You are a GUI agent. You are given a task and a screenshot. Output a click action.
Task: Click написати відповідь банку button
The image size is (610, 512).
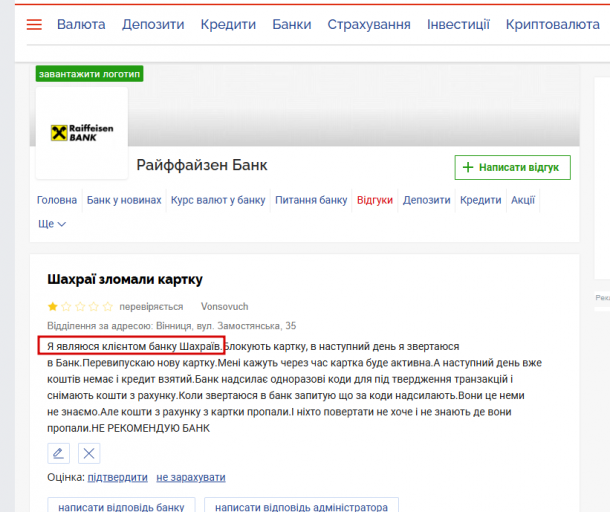click(x=121, y=505)
